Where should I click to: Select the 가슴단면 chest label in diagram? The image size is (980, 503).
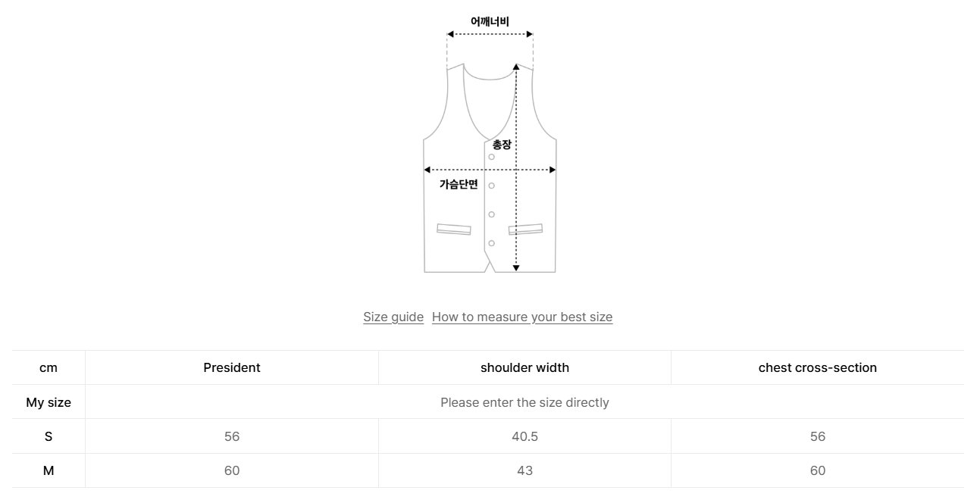pyautogui.click(x=459, y=184)
